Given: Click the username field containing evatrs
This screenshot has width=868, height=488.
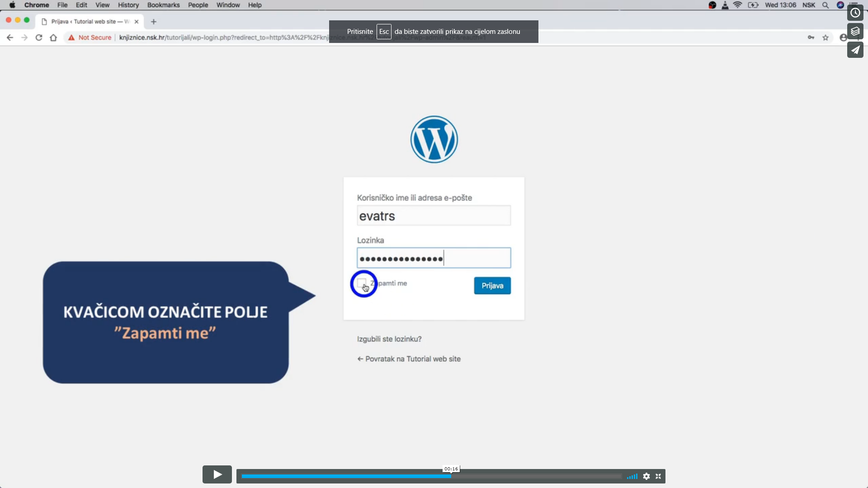Looking at the screenshot, I should [434, 216].
